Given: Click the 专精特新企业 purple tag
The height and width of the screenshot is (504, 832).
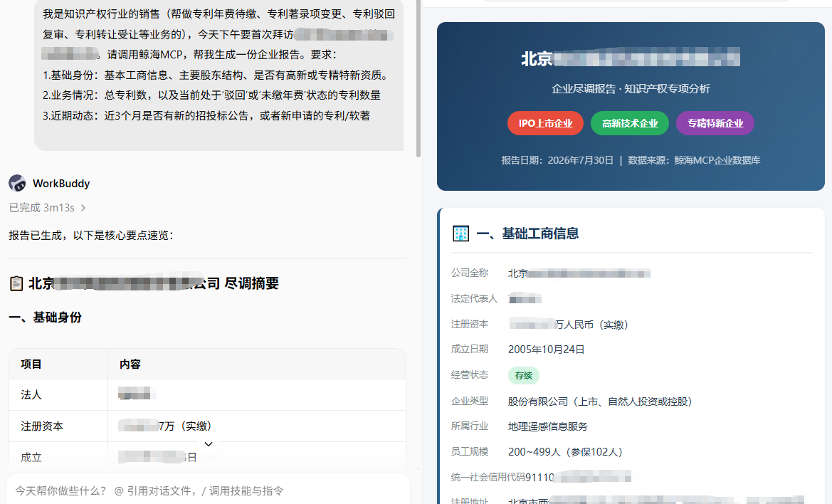Looking at the screenshot, I should pyautogui.click(x=715, y=123).
